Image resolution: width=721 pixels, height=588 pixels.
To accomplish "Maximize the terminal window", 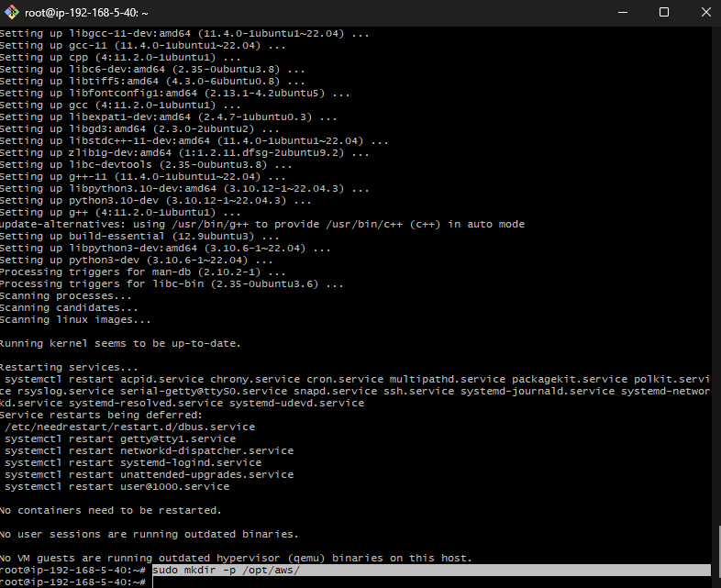I will [664, 13].
